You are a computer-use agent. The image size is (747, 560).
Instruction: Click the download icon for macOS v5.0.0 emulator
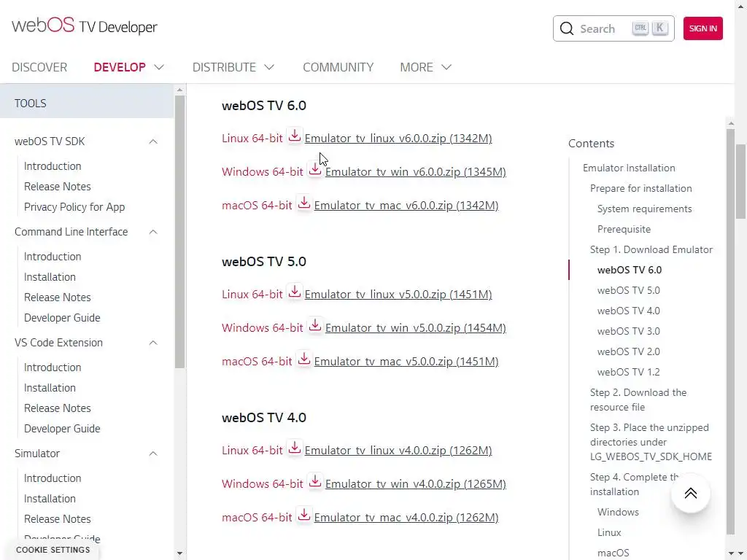click(304, 359)
